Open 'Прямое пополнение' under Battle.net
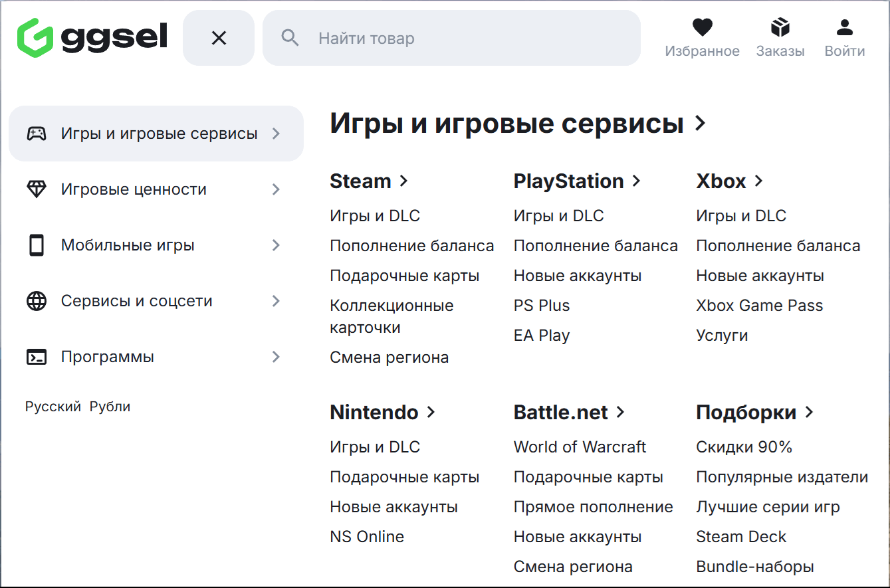The height and width of the screenshot is (588, 890). (x=594, y=507)
